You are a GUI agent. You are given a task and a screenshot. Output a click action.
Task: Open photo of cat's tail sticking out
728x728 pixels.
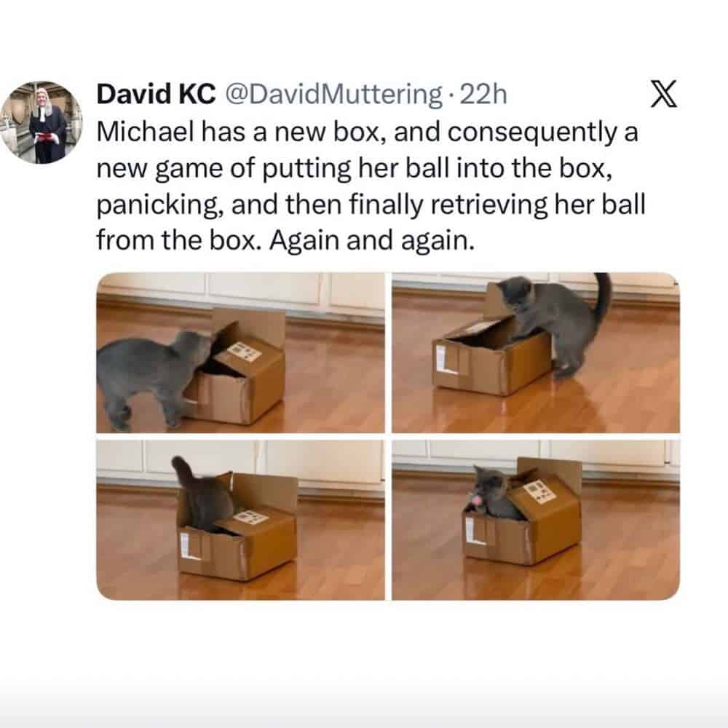coord(240,520)
